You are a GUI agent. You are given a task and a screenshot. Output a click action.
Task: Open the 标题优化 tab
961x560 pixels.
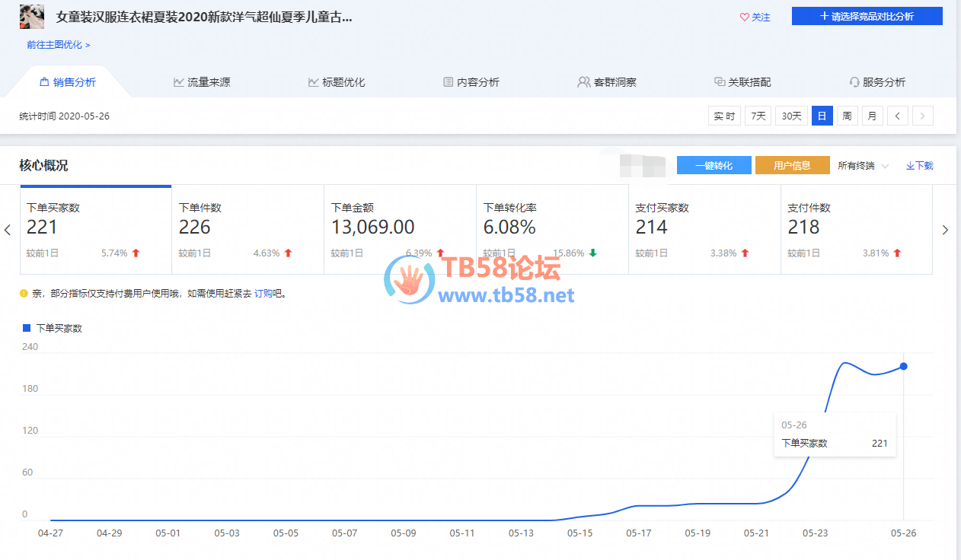click(337, 82)
